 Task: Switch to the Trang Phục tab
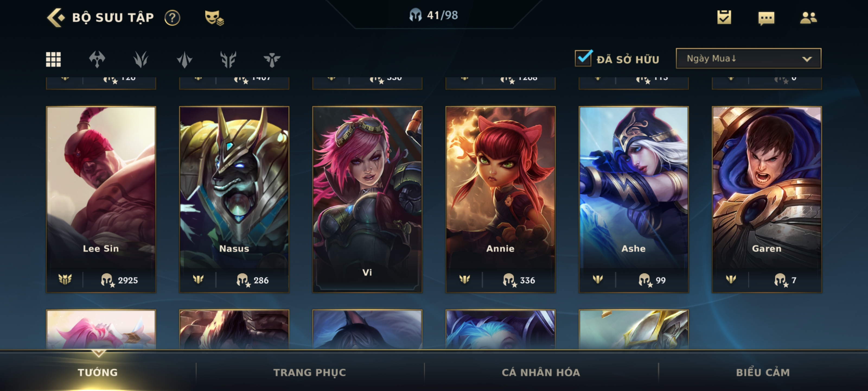point(309,372)
